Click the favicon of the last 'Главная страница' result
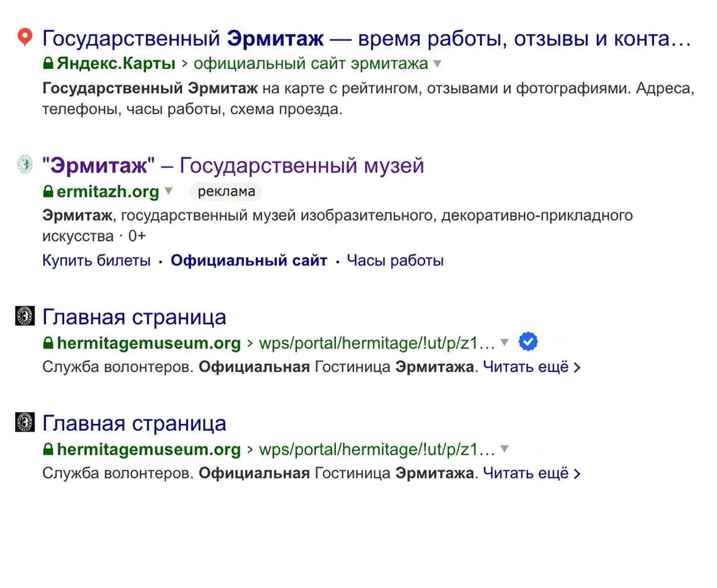The height and width of the screenshot is (588, 717). (x=25, y=422)
